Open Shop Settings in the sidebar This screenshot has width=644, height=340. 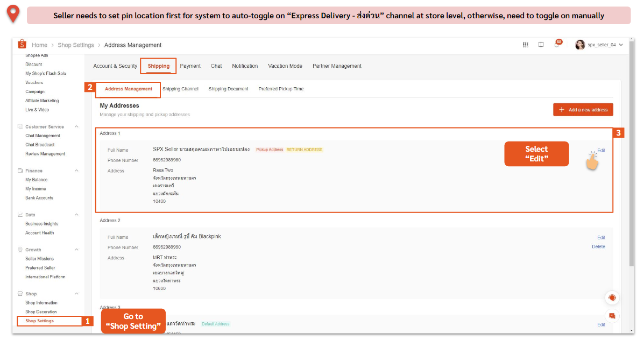click(x=40, y=321)
